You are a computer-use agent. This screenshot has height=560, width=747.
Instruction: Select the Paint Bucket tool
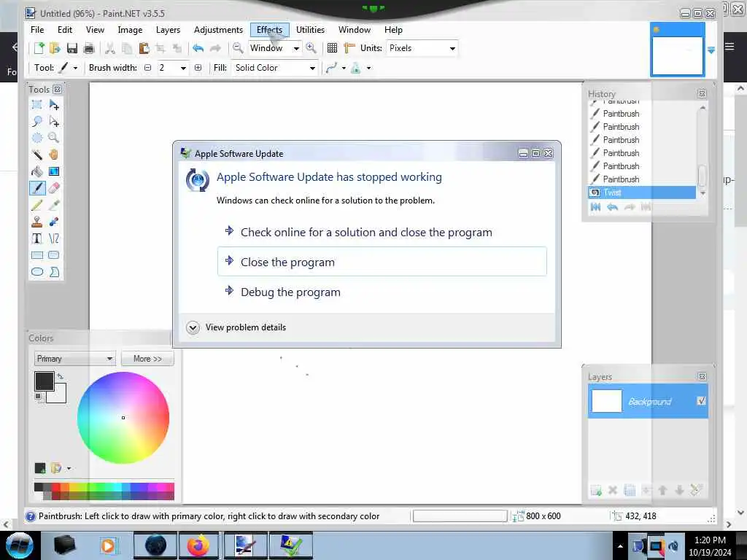36,171
